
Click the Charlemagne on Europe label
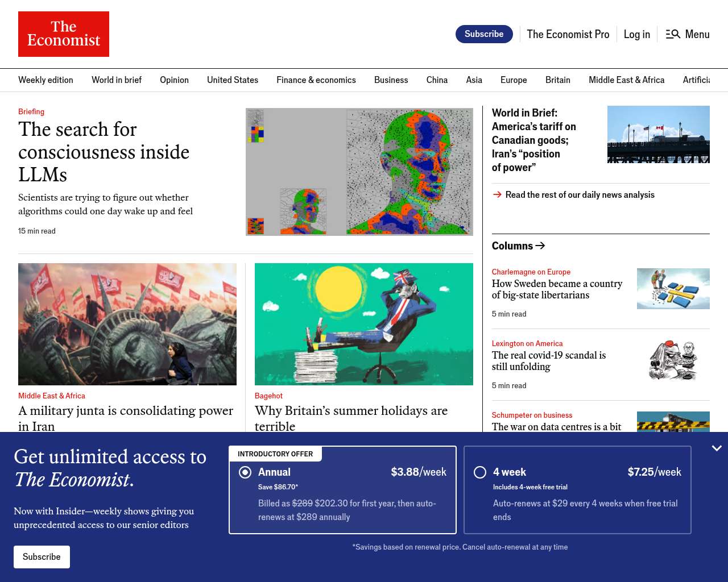pyautogui.click(x=531, y=272)
